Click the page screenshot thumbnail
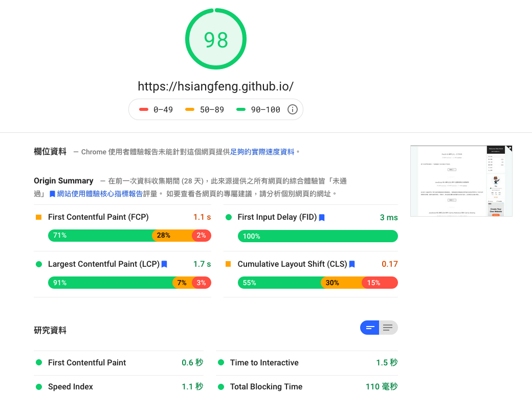Screen dimensions: 532x394 (x=461, y=181)
